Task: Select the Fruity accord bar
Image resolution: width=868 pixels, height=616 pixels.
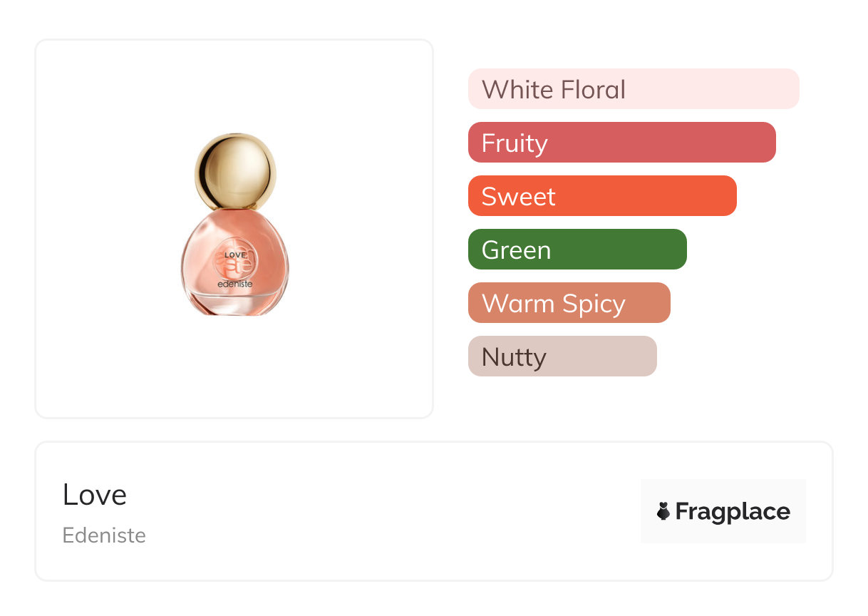Action: click(x=621, y=143)
